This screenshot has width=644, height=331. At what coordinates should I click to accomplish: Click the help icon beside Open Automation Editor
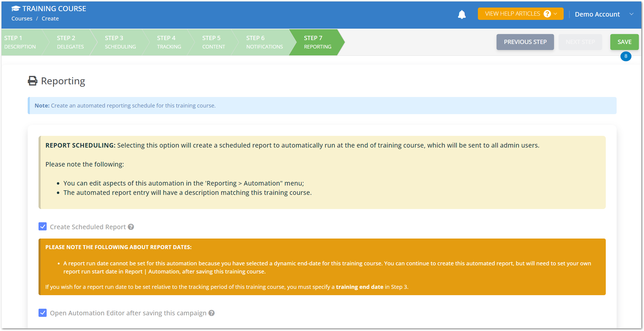point(211,313)
